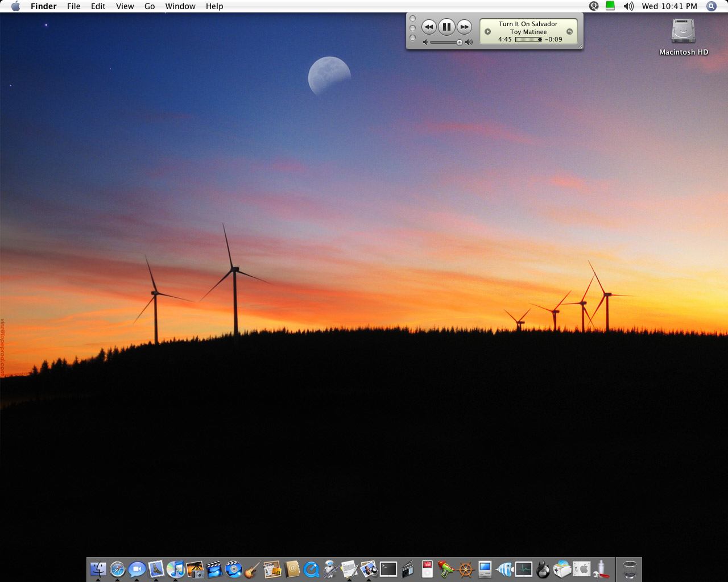Go to previous track in iTunes
Image resolution: width=728 pixels, height=582 pixels.
point(428,27)
